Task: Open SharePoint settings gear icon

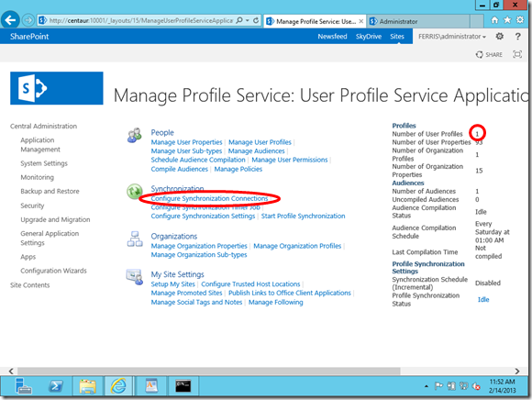Action: point(499,36)
